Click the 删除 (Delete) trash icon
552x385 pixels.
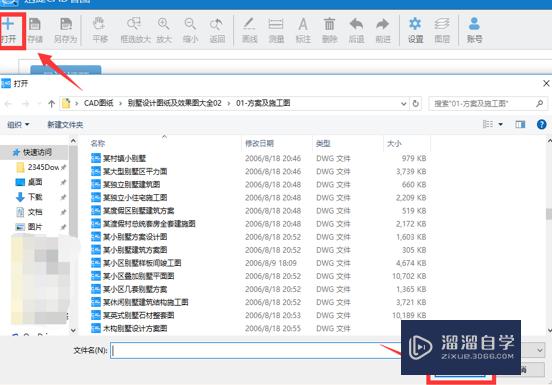330,30
